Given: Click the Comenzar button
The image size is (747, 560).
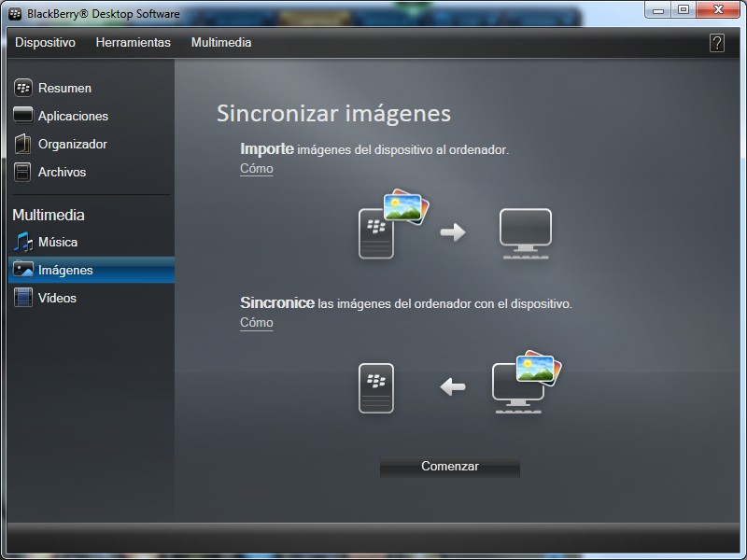Looking at the screenshot, I should click(x=450, y=466).
